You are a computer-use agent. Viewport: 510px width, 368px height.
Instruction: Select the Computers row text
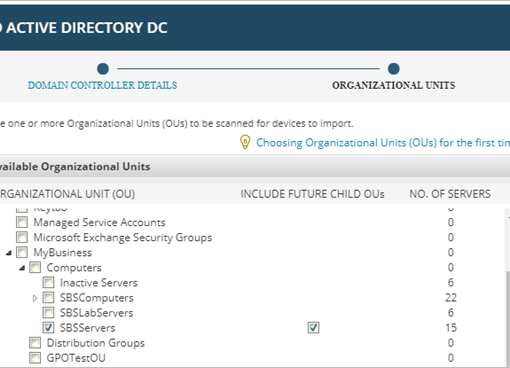(x=74, y=268)
